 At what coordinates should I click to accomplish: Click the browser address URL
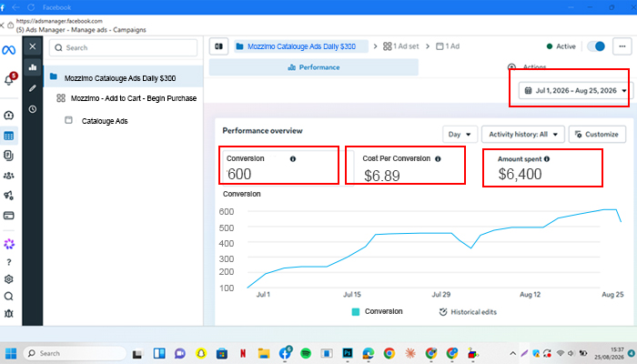(x=59, y=21)
